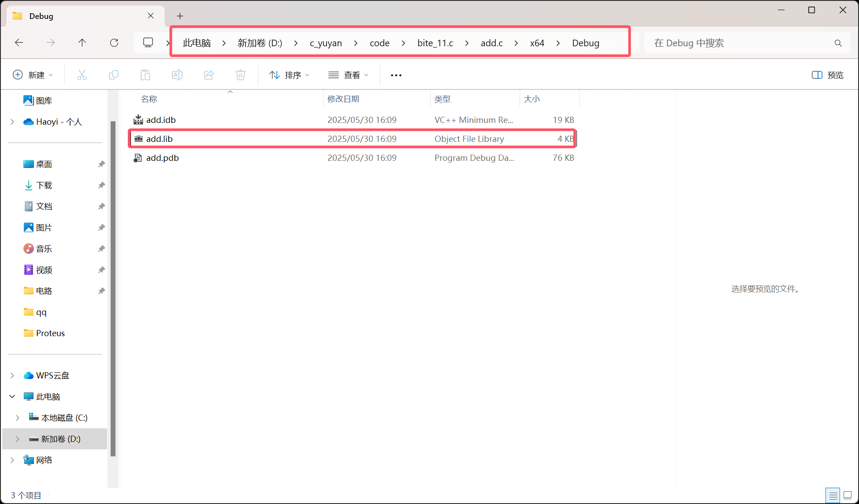Viewport: 859px width, 504px height.
Task: Switch to details view in status bar
Action: [x=833, y=495]
